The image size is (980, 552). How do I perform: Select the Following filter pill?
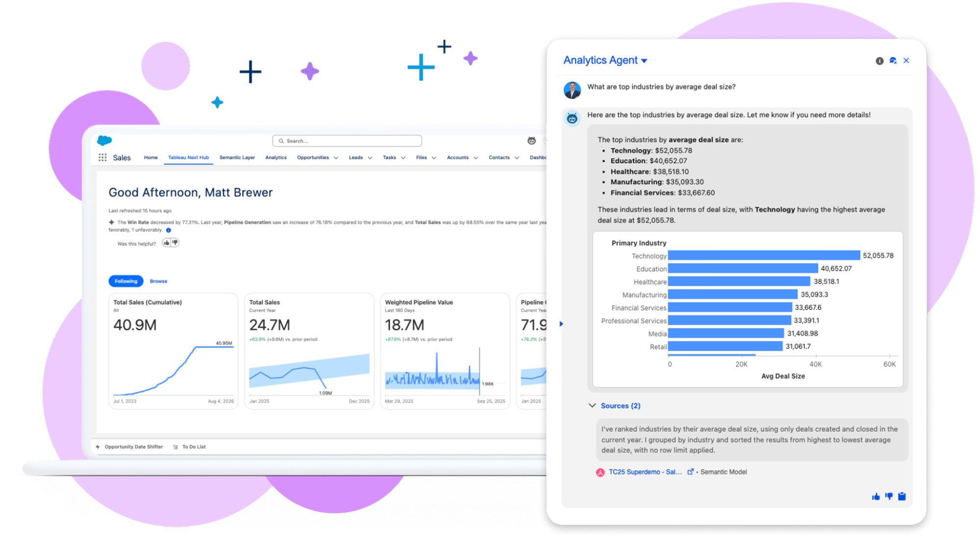tap(126, 281)
